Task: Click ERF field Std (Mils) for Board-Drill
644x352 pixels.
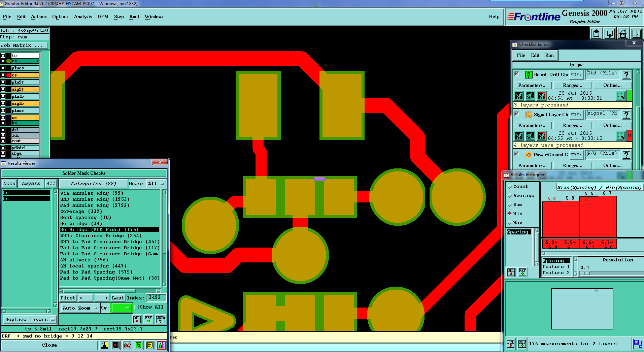Action: click(602, 75)
